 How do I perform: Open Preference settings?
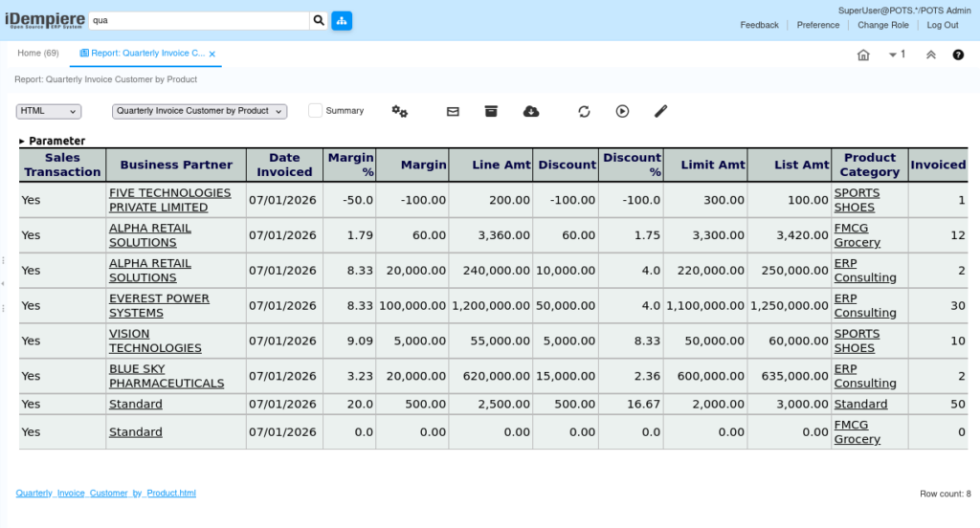coord(818,25)
